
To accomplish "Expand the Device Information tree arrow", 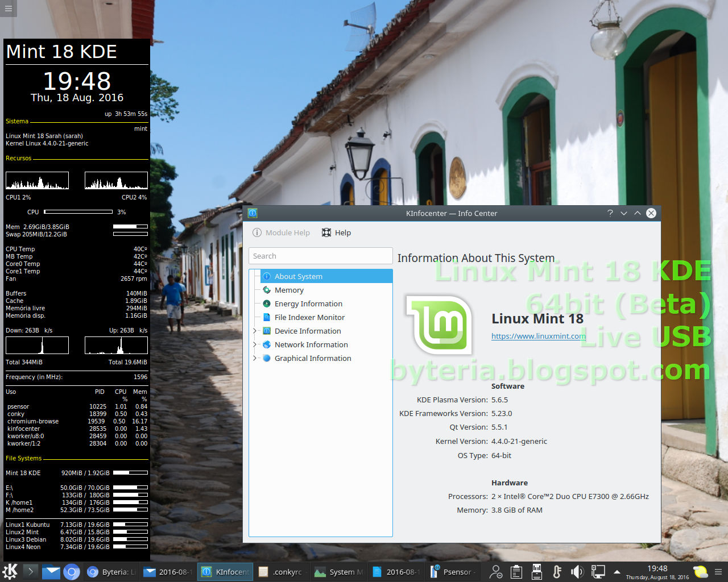I will 255,331.
